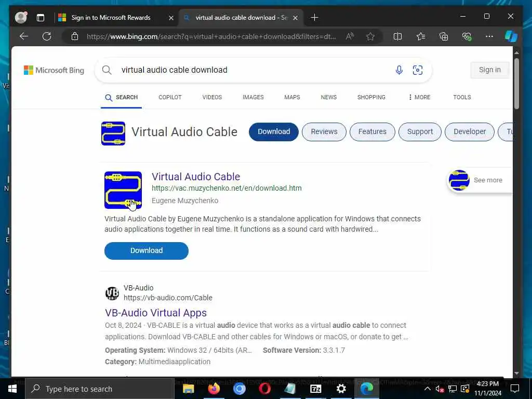Screen dimensions: 532x399
Task: View site info lock icon
Action: point(75,36)
